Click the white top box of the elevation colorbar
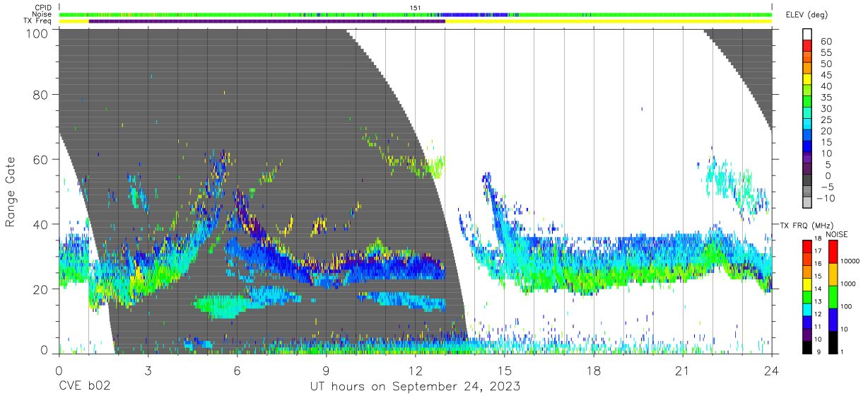 [x=807, y=34]
